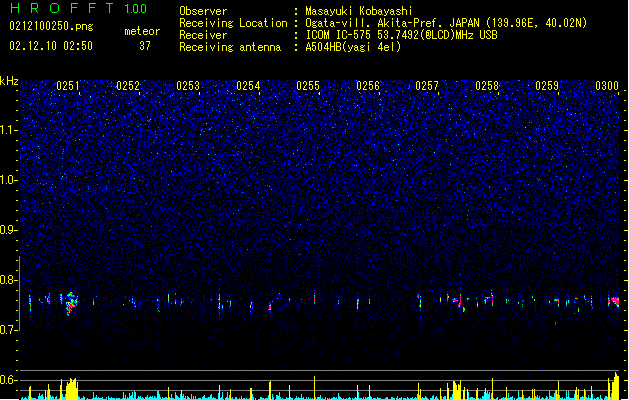This screenshot has height=400, width=629.
Task: Click the 0258 time axis marker
Action: tap(487, 86)
